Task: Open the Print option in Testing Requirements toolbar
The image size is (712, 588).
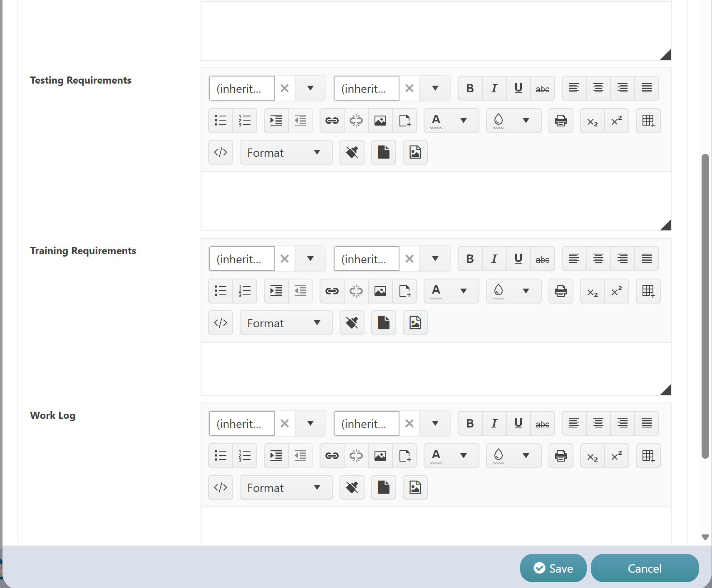Action: [x=561, y=121]
